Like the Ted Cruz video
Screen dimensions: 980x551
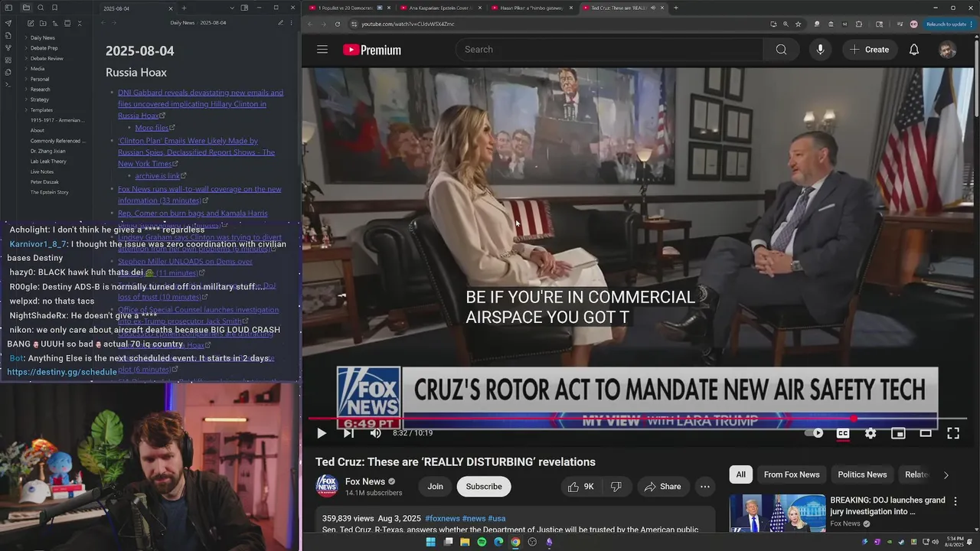tap(581, 487)
